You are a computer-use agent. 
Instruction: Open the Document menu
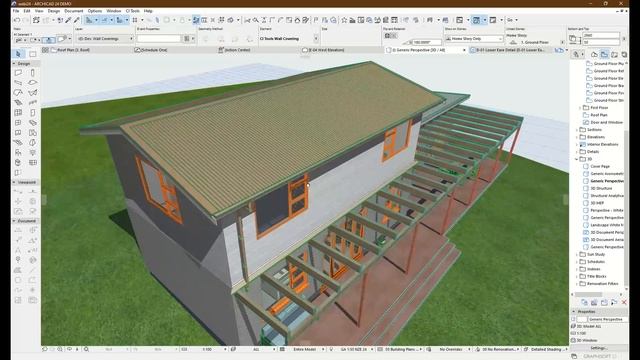coord(73,11)
